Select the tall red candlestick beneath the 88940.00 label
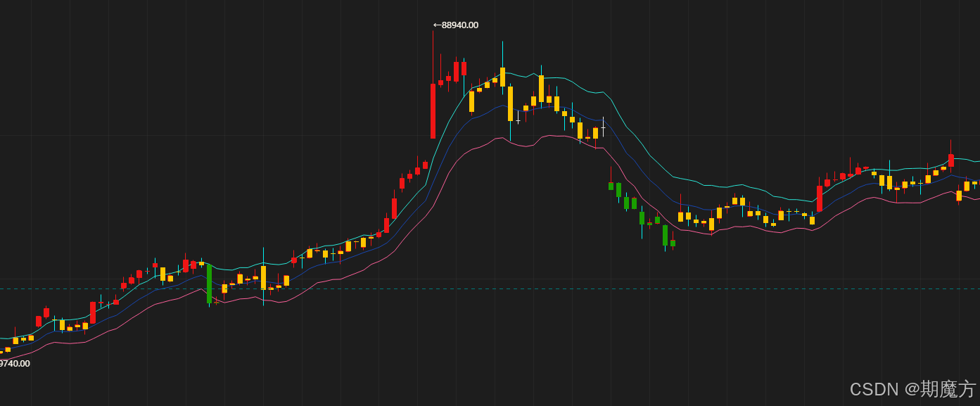The image size is (980, 406). 433,111
